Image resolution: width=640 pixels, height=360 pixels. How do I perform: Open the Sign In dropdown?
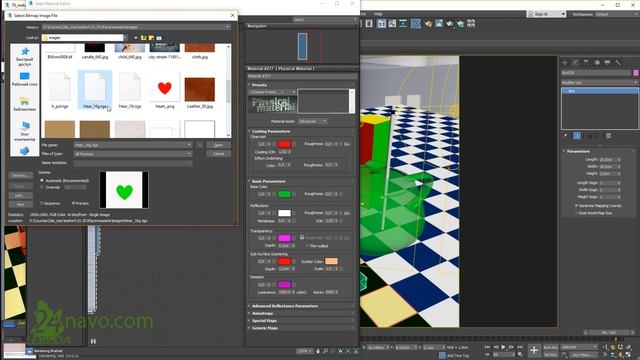point(547,14)
